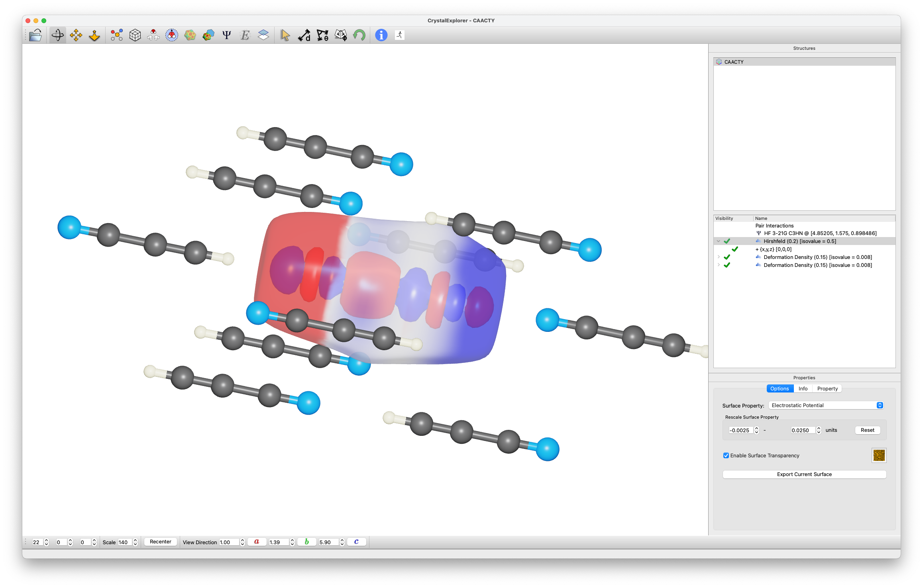Switch to the Info tab

(x=803, y=388)
